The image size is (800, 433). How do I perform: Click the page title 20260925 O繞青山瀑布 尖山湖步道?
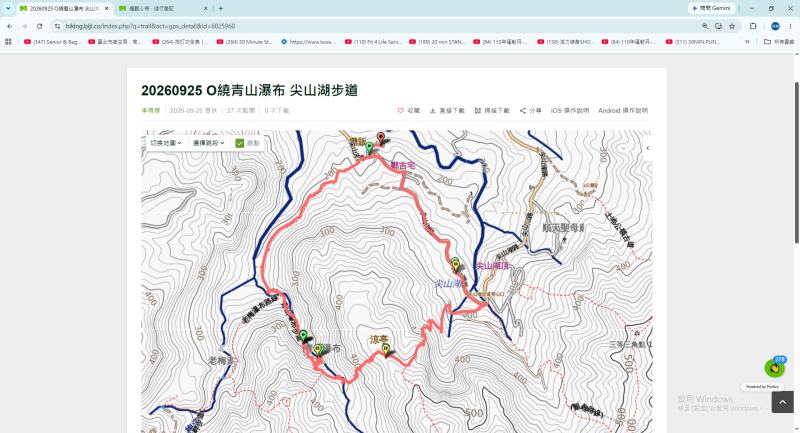[249, 91]
